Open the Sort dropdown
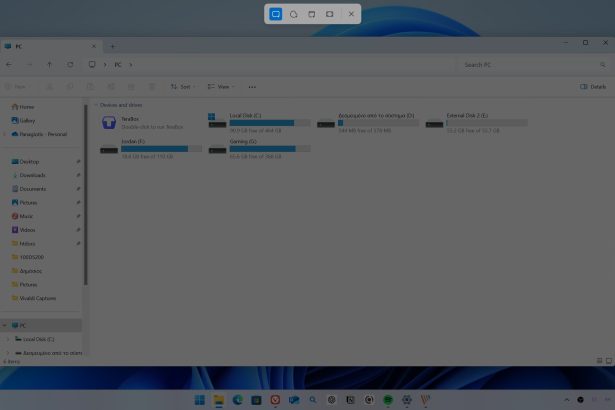The width and height of the screenshot is (615, 410). tap(183, 87)
